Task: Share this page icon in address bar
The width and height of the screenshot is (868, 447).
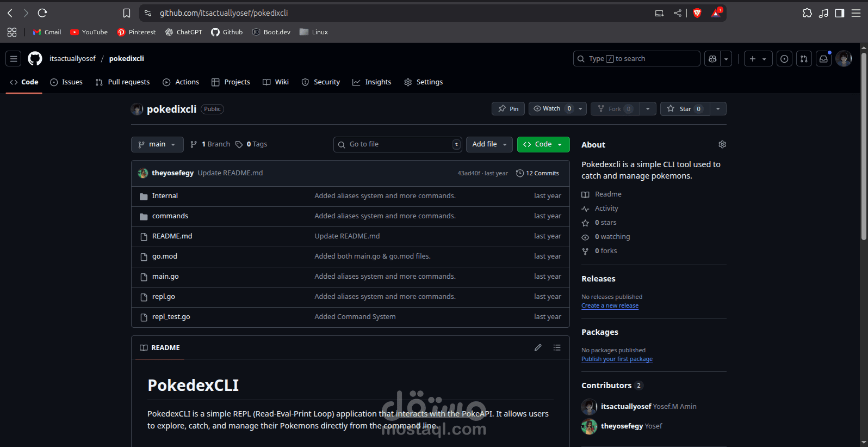Action: coord(677,13)
